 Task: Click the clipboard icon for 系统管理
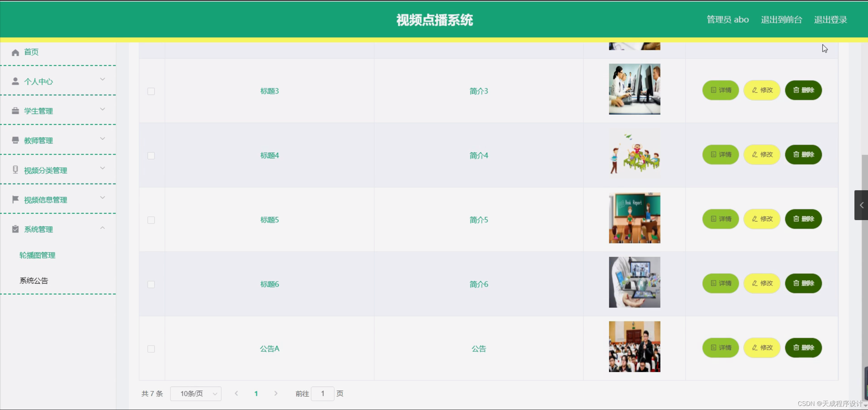tap(15, 229)
